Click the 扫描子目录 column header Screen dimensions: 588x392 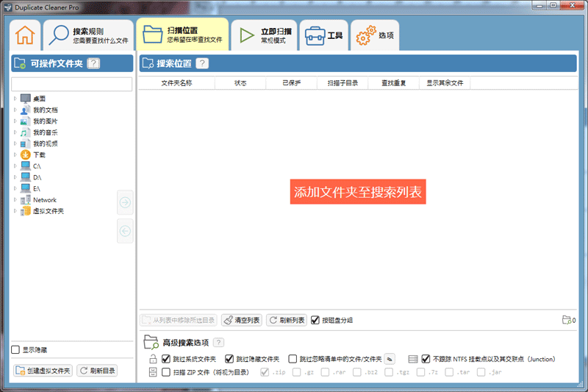343,83
